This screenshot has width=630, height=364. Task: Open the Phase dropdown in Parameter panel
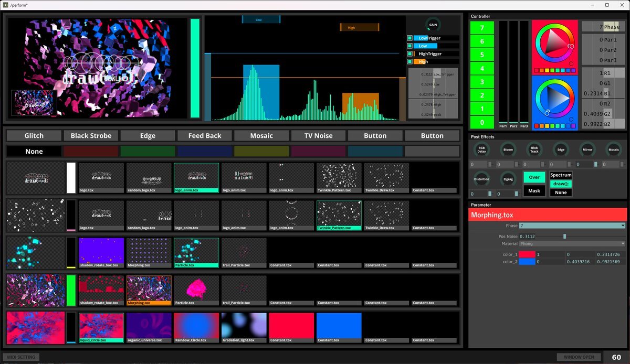[572, 226]
